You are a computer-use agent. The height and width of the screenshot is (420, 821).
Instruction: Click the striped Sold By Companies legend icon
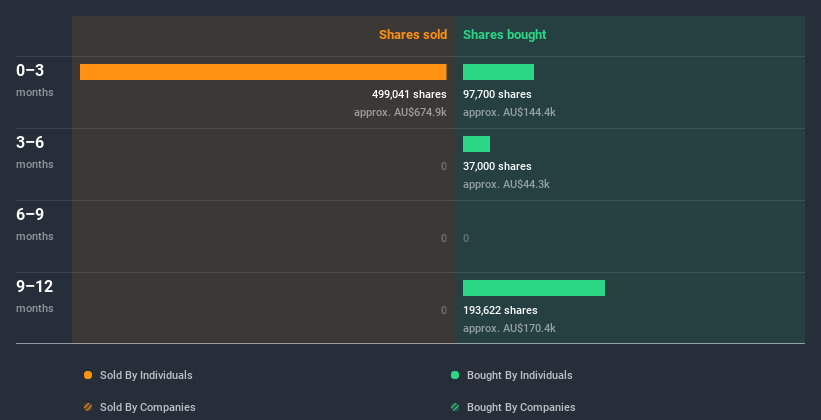coord(88,407)
